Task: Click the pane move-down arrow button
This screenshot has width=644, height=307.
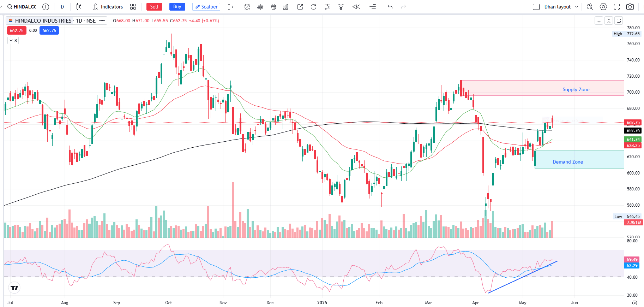Action: 599,20
